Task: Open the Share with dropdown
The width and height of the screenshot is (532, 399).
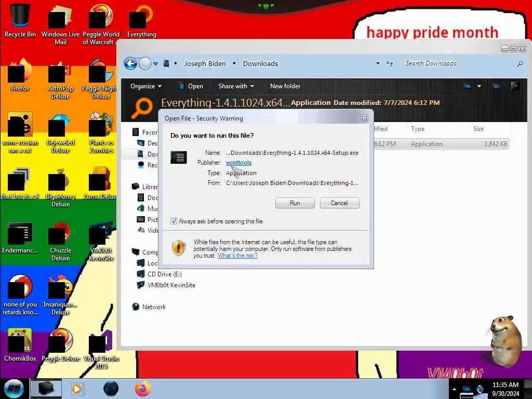Action: 236,86
